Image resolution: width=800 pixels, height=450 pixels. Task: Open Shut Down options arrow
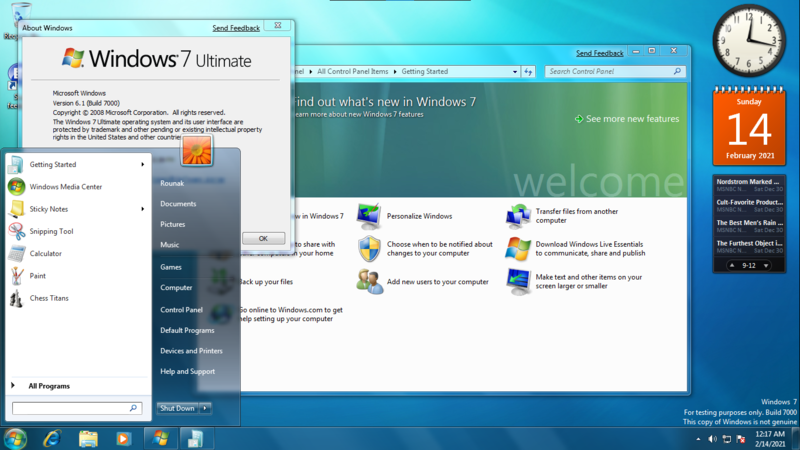tap(205, 408)
